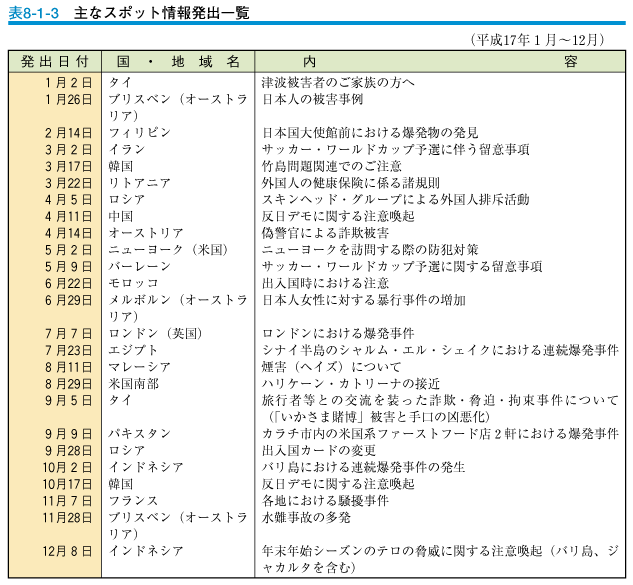The image size is (633, 585).
Task: Select the date 11月28日
Action: coord(67,518)
